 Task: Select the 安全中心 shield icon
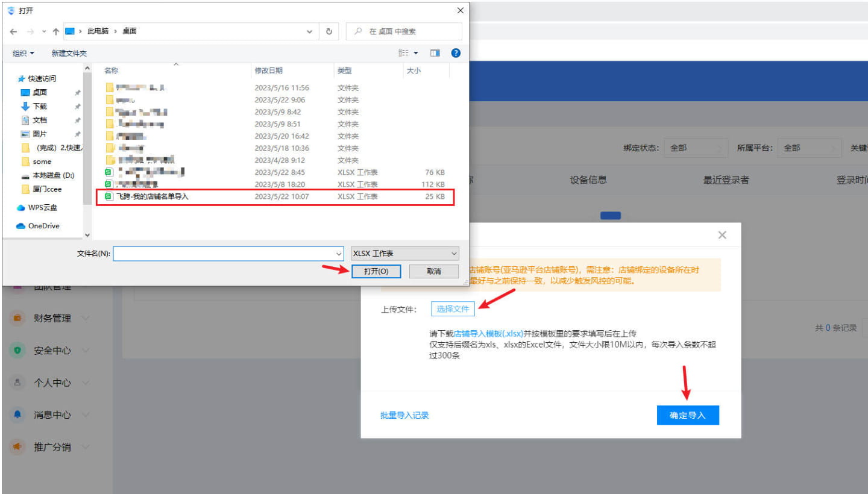pyautogui.click(x=16, y=350)
